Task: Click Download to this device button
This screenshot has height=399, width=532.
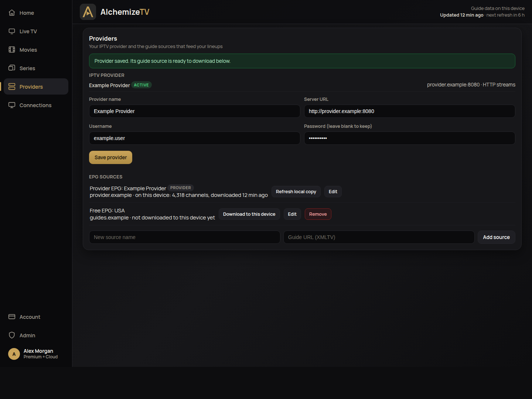Action: [x=249, y=214]
